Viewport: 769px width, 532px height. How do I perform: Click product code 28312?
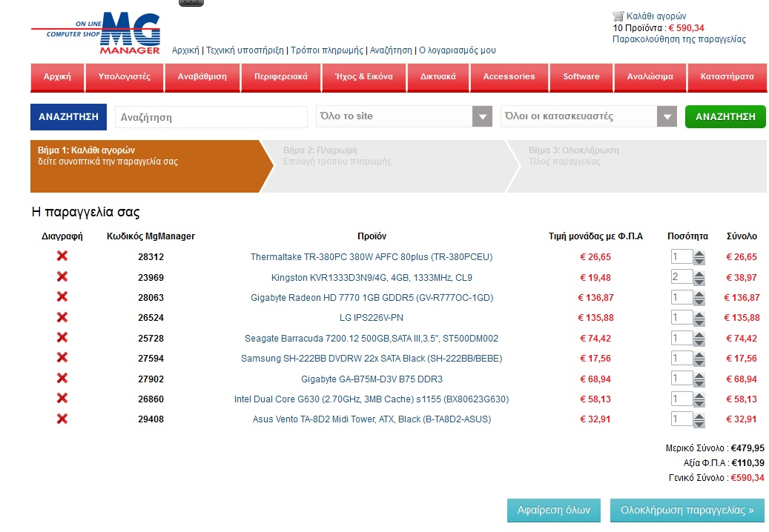(x=151, y=256)
